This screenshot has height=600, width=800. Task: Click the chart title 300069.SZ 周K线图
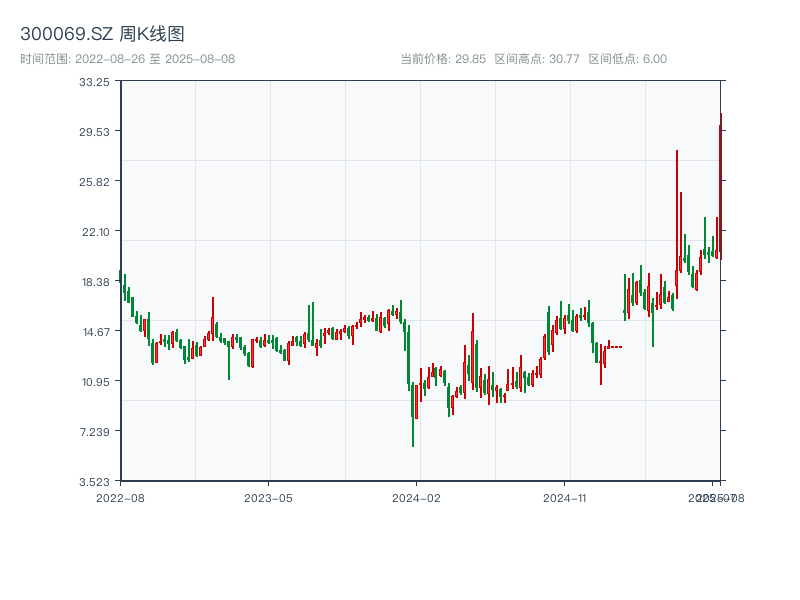pos(102,34)
